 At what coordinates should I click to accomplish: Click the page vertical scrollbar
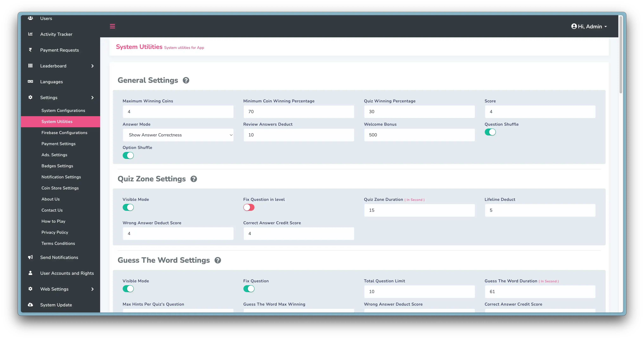(x=621, y=55)
